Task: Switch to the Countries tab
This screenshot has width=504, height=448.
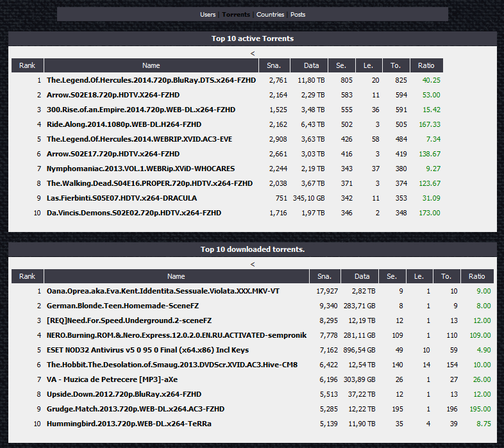Action: [x=270, y=15]
